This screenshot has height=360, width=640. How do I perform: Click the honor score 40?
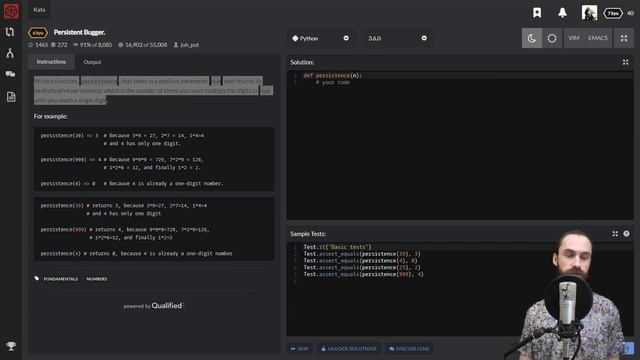631,13
